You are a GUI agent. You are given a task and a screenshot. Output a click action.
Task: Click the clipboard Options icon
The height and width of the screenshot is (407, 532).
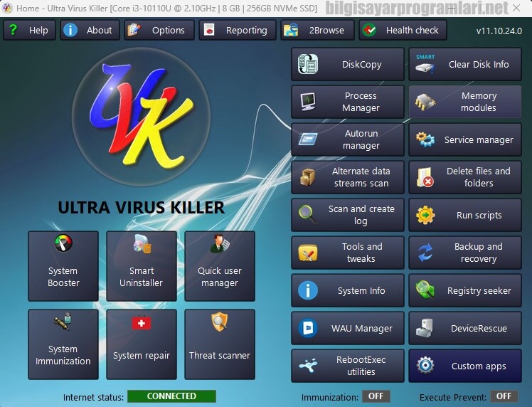(134, 30)
